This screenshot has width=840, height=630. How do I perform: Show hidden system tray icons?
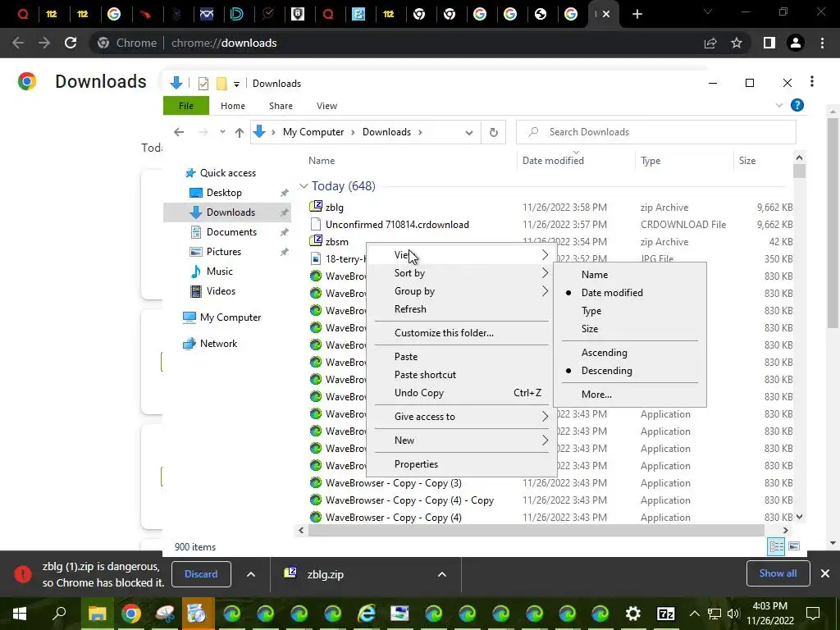[694, 614]
